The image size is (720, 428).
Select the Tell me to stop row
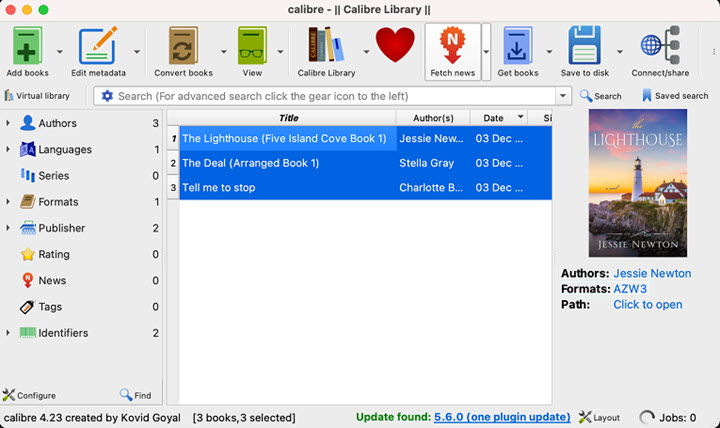[x=366, y=187]
